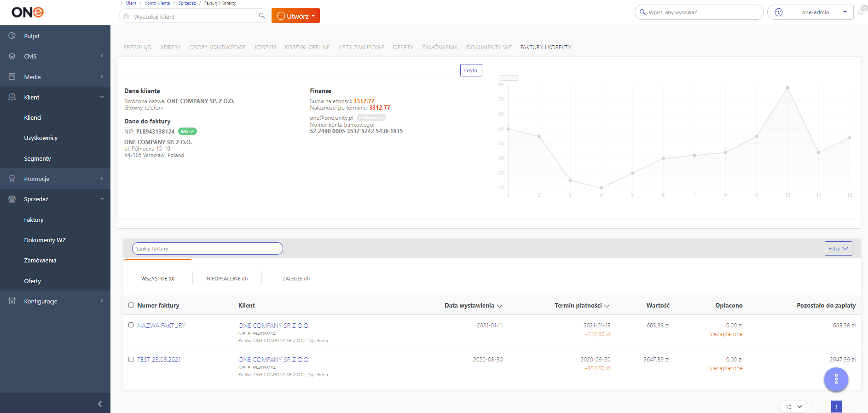Click the Sprzedaż basket icon
Image resolution: width=868 pixels, height=413 pixels.
click(12, 199)
